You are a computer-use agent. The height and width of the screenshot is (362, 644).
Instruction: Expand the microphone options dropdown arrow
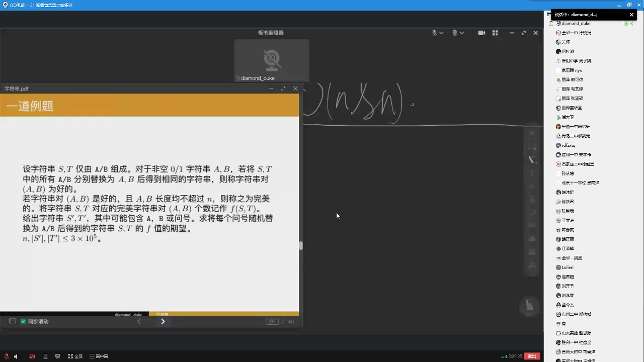(x=441, y=33)
